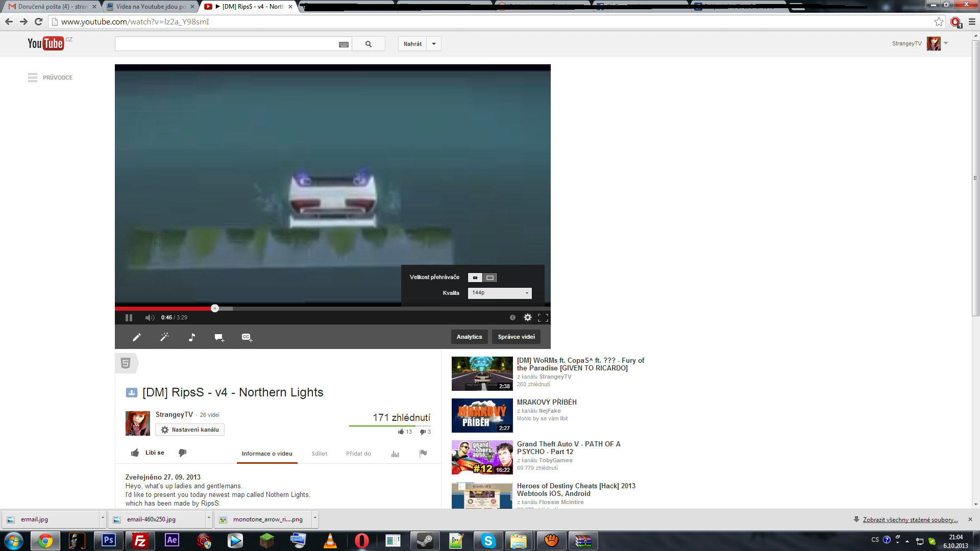980x551 pixels.
Task: Expand the Nahrát upload dropdown arrow
Action: (434, 44)
